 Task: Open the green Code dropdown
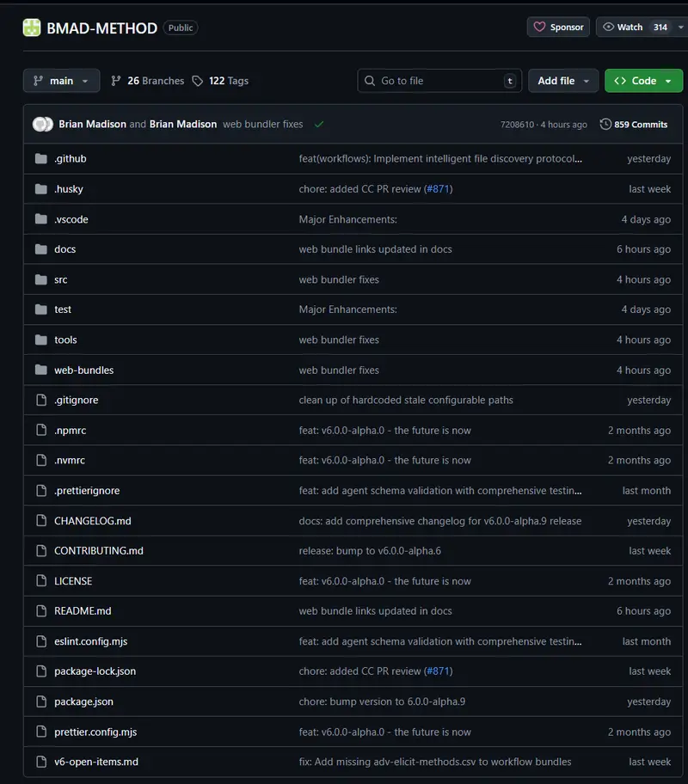643,81
